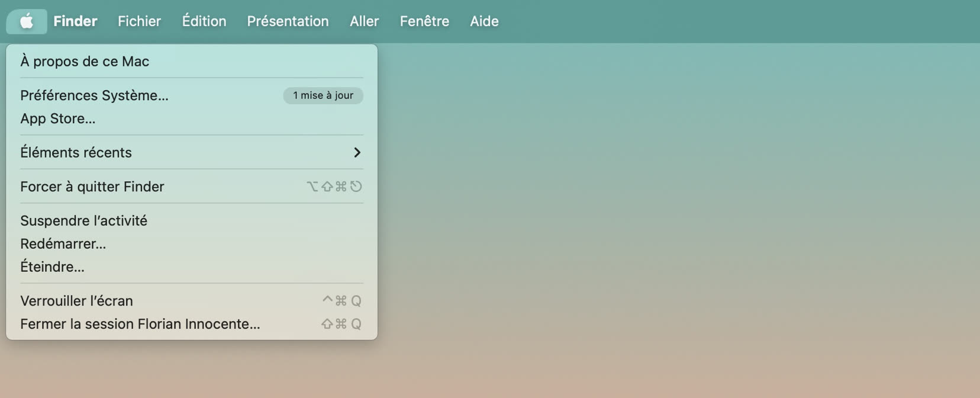Open the Finder menu
Screen dimensions: 980x398
(x=75, y=21)
